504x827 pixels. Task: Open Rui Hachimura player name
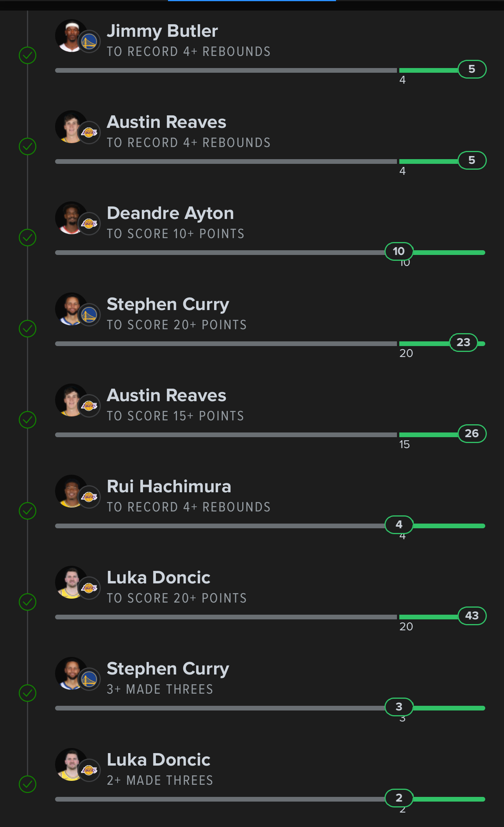[169, 487]
